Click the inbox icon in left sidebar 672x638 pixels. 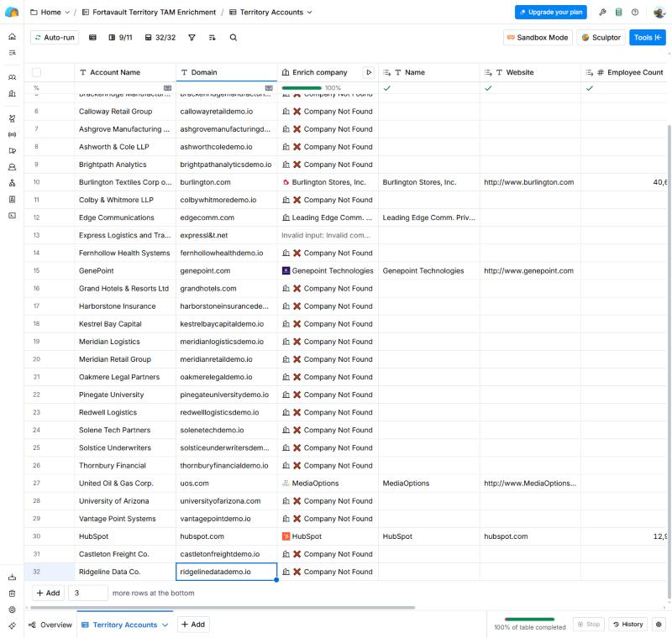(12, 167)
